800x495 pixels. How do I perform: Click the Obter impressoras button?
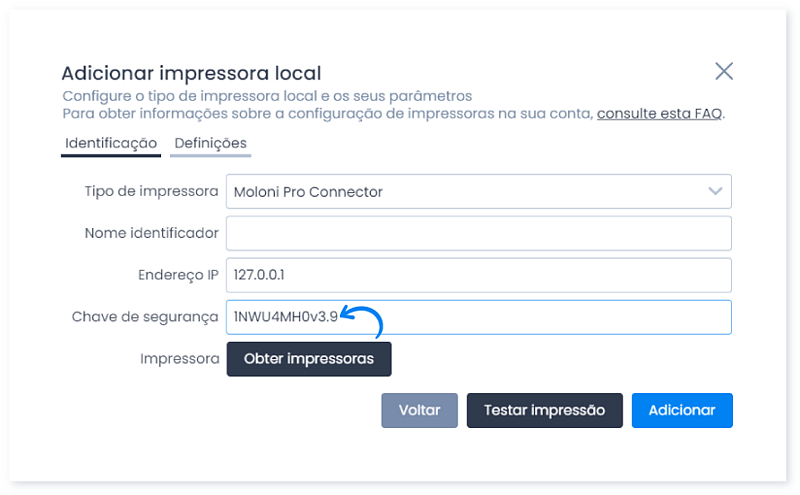click(309, 359)
